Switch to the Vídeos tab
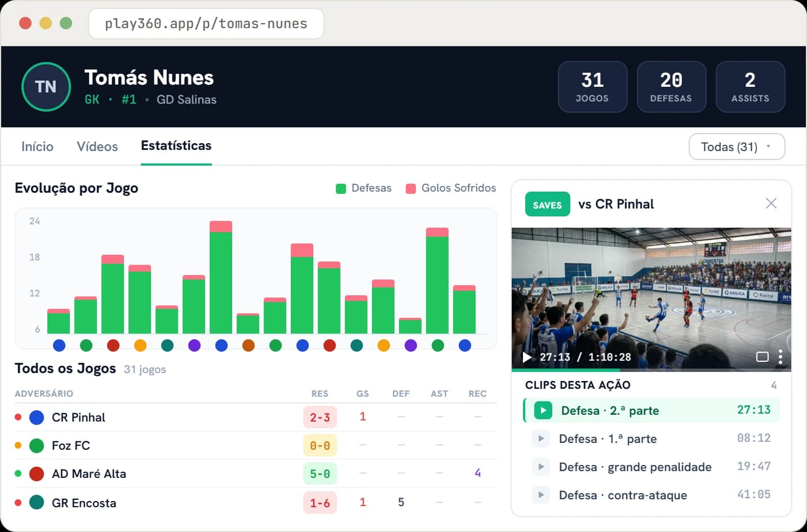The height and width of the screenshot is (532, 807). pos(97,147)
